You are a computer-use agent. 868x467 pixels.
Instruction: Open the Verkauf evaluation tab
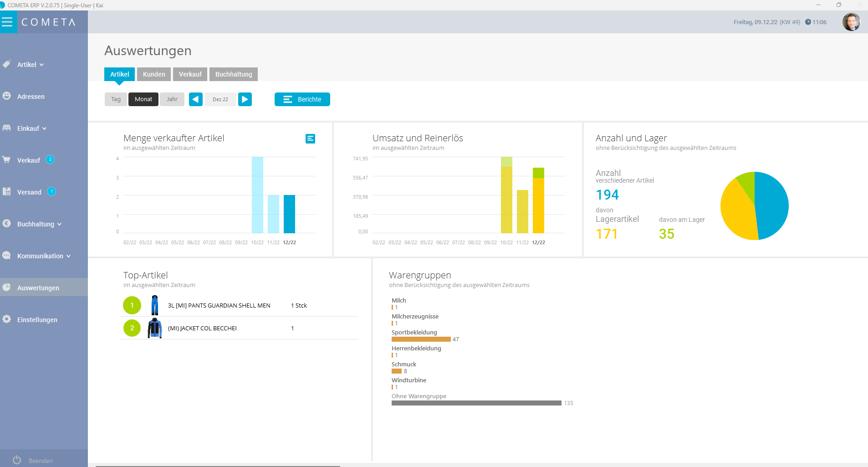(x=190, y=74)
